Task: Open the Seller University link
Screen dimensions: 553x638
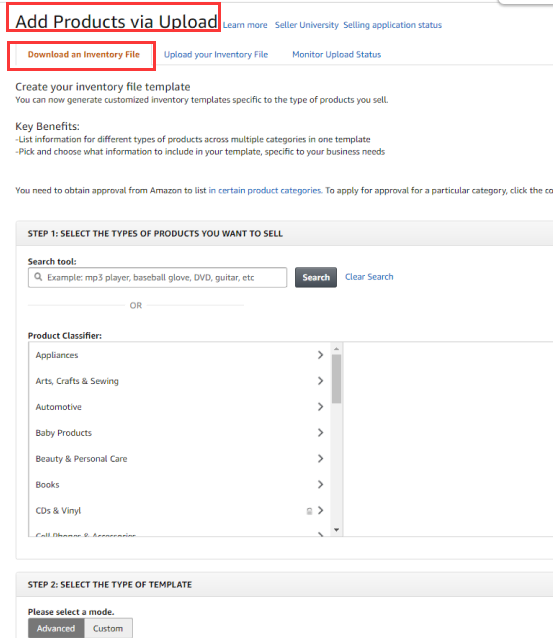Action: [x=306, y=25]
